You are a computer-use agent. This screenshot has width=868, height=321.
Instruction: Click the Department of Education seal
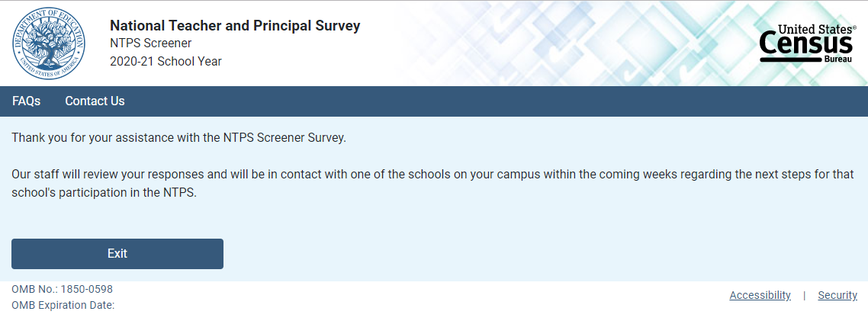point(49,43)
